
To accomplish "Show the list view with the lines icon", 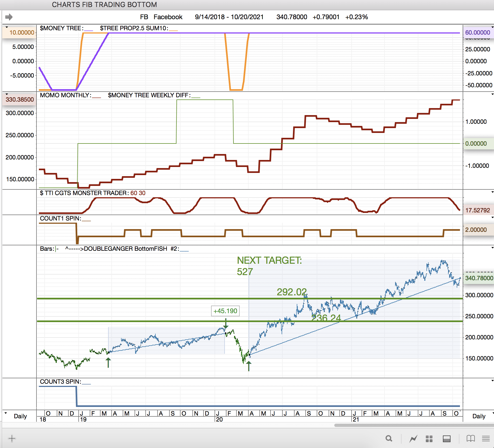I will pos(486,439).
